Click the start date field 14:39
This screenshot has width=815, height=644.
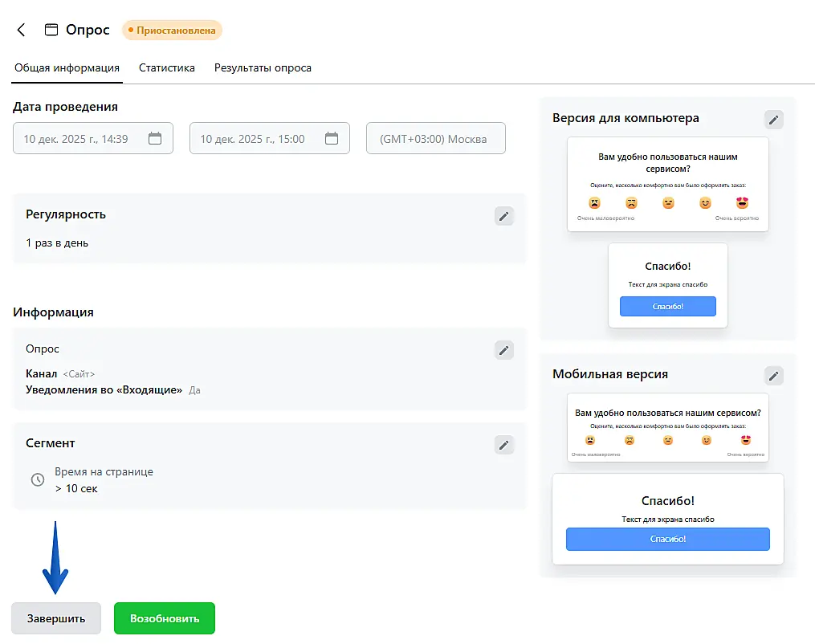[x=76, y=138]
